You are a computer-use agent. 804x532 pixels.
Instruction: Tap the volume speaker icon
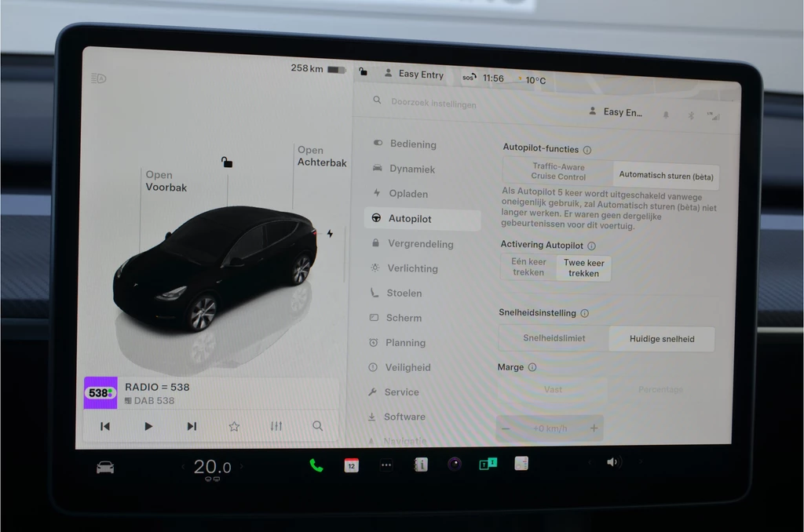[612, 462]
